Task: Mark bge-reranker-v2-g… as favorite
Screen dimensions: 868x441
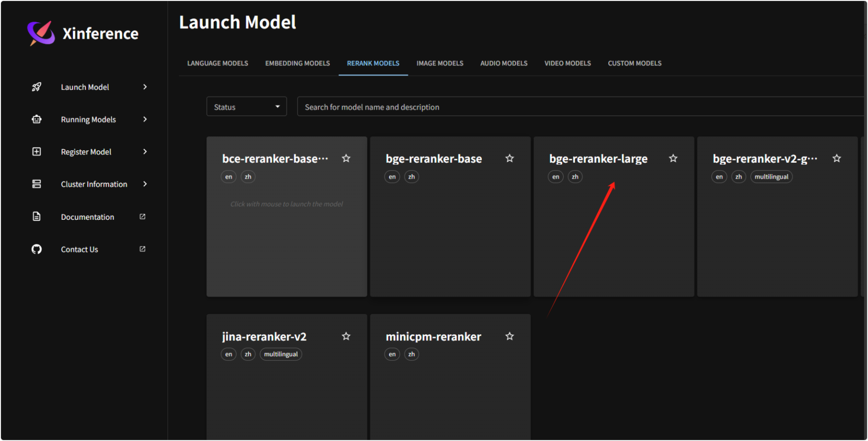Action: click(837, 158)
